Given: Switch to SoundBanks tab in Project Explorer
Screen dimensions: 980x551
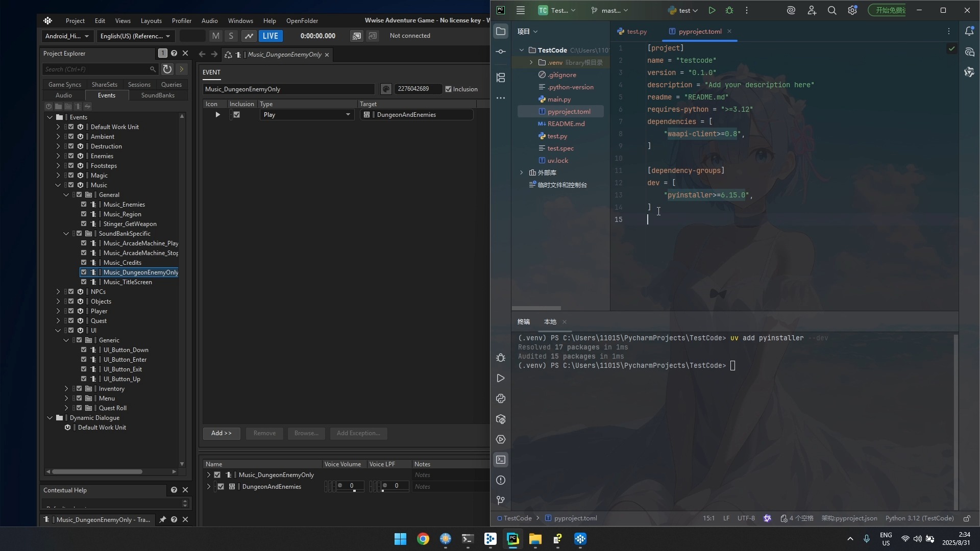Looking at the screenshot, I should (x=158, y=95).
